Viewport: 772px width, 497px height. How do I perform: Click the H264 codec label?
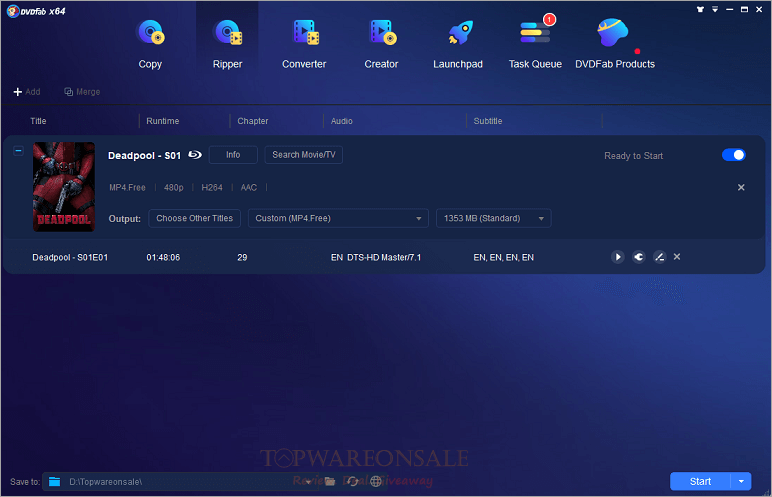[x=212, y=187]
